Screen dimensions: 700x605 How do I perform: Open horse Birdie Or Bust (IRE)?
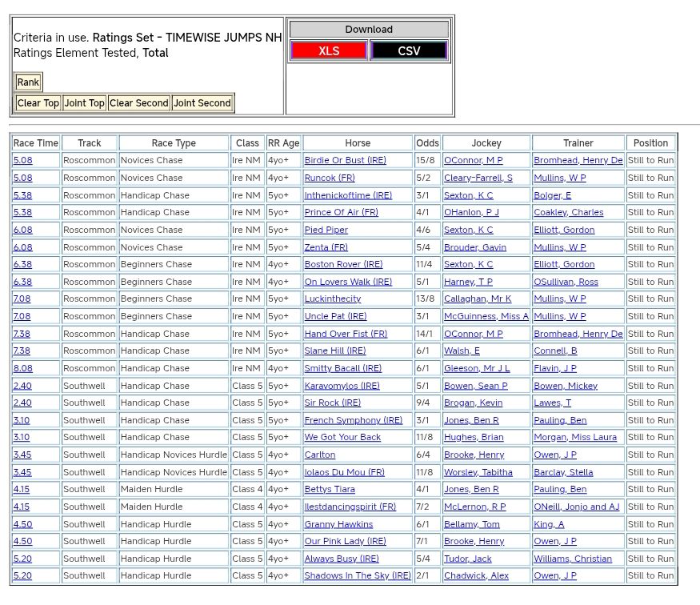coord(345,161)
